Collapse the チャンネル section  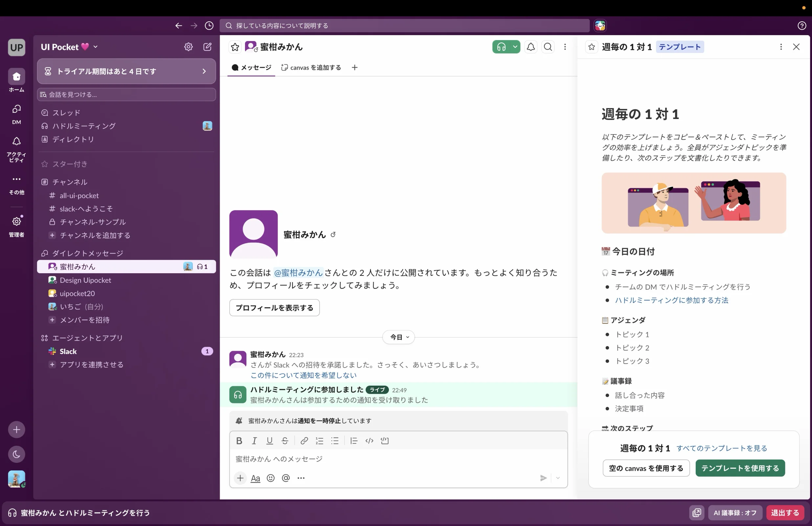[70, 182]
